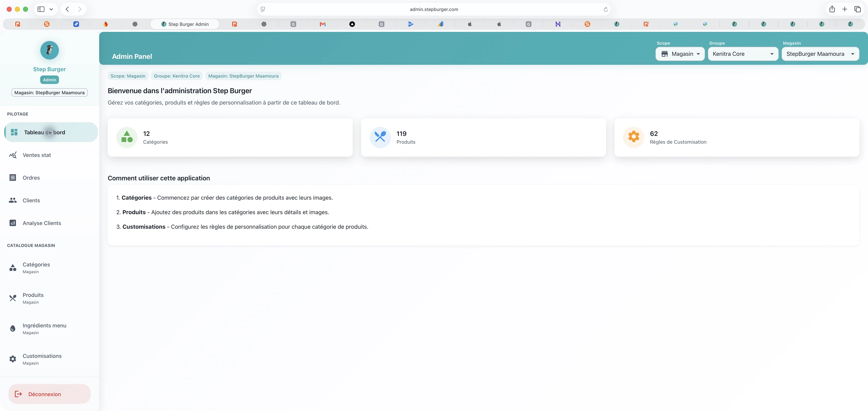Screen dimensions: 868x411
Task: Click the Produits utensils icon in sidebar
Action: coord(13,298)
